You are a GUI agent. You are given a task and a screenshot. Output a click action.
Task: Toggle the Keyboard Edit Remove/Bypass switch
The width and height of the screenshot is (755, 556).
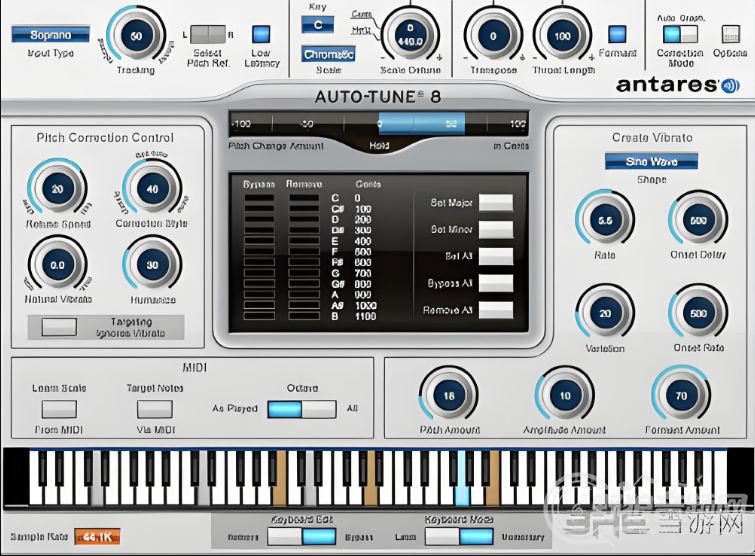click(302, 537)
